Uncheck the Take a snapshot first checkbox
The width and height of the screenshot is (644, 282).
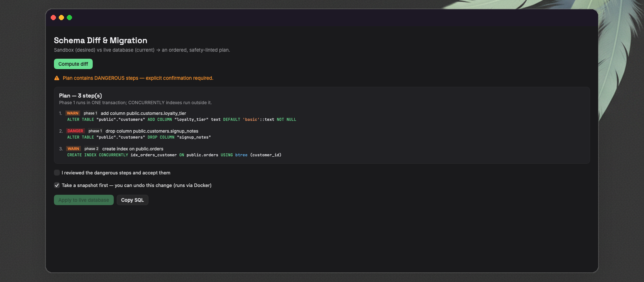[x=57, y=185]
